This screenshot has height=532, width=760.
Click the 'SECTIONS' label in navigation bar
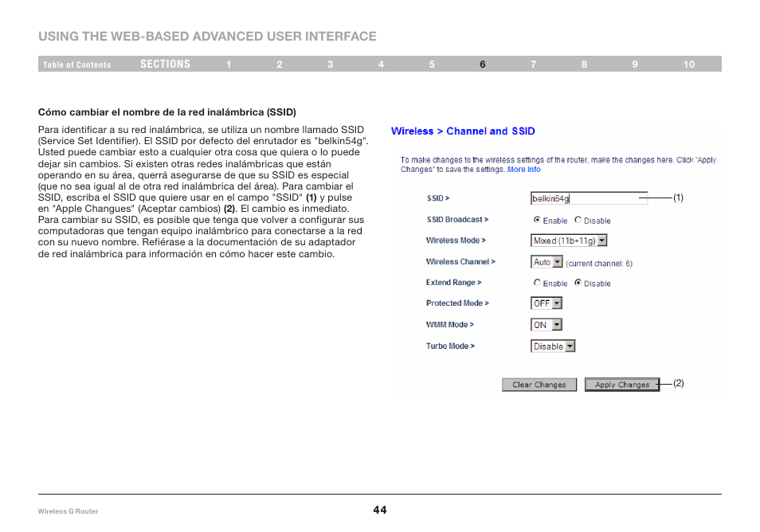coord(165,64)
